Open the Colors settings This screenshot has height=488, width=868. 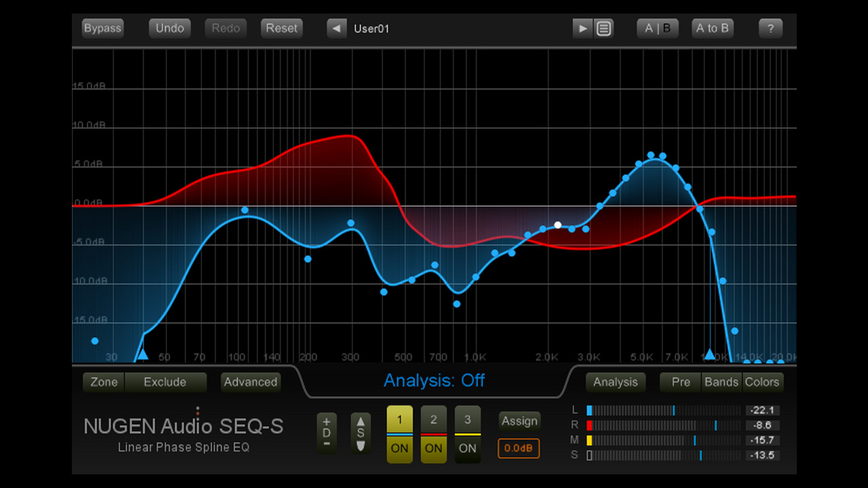[763, 382]
